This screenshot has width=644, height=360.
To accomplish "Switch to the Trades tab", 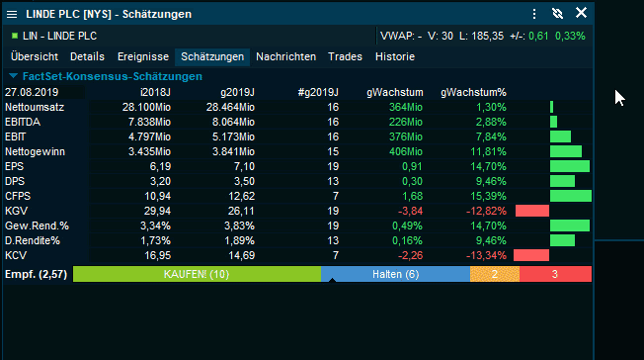I will (x=345, y=56).
